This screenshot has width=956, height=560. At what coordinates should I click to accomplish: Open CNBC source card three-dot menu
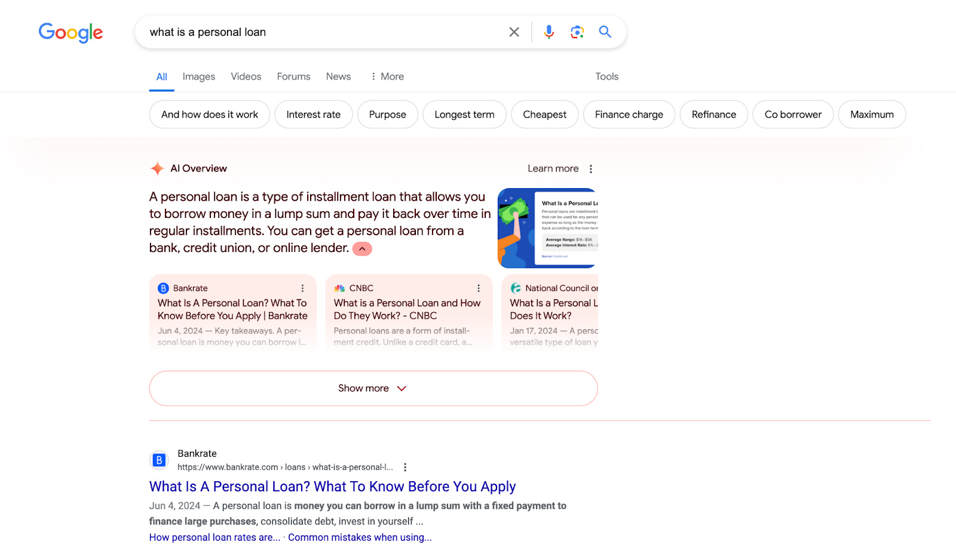[479, 288]
